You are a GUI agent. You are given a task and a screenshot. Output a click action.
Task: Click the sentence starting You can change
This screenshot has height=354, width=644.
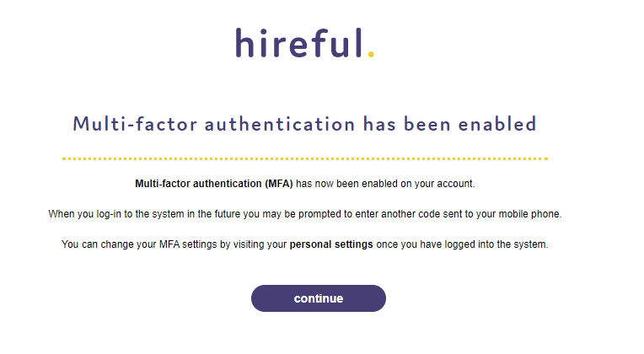click(x=305, y=244)
